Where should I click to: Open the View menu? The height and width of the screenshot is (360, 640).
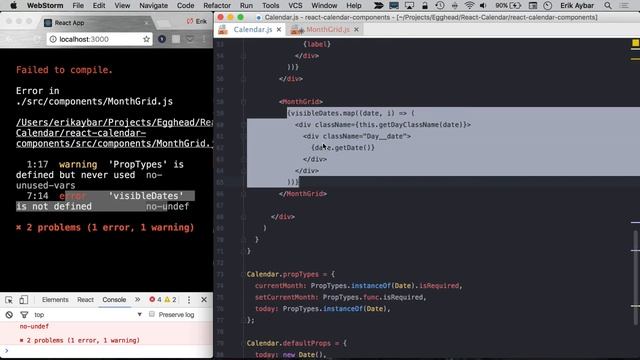pyautogui.click(x=122, y=5)
